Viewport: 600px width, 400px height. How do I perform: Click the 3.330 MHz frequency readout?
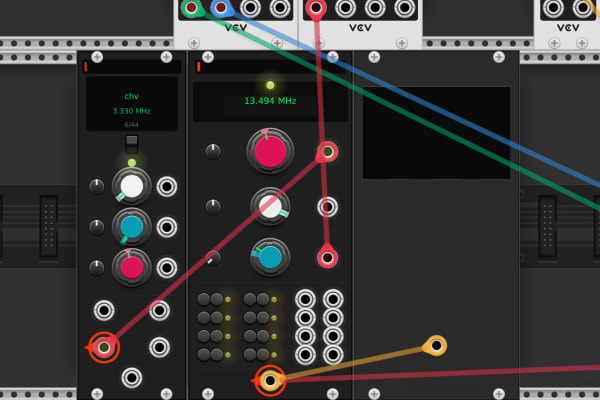click(x=131, y=111)
